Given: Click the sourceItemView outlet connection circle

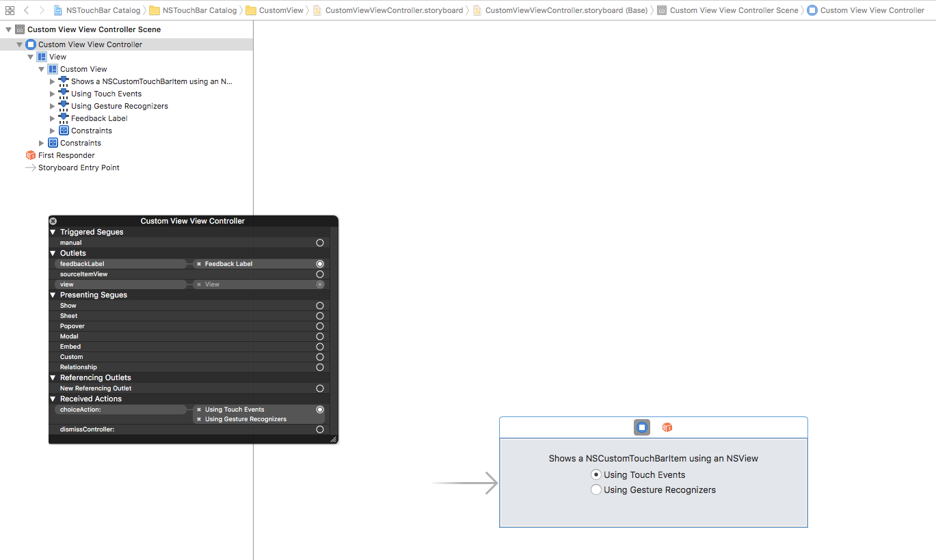Looking at the screenshot, I should pyautogui.click(x=320, y=274).
